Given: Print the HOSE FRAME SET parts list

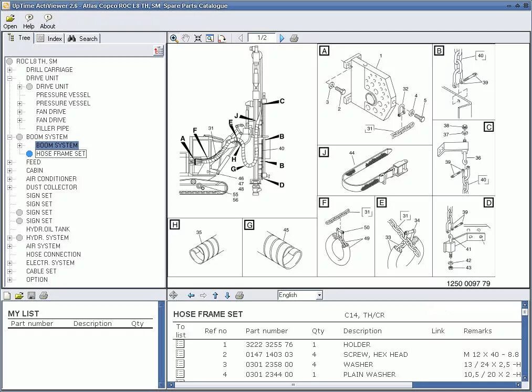Looking at the screenshot, I should click(x=240, y=295).
